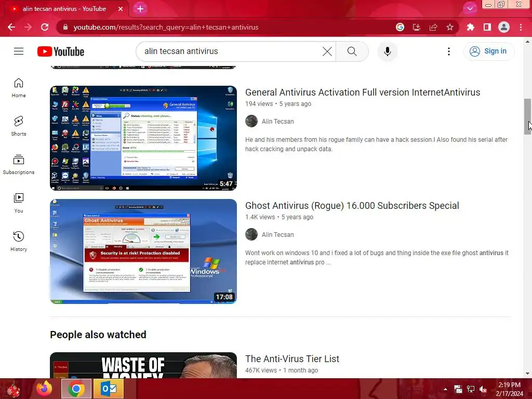Viewport: 532px width, 399px height.
Task: Open Outlook from the taskbar
Action: pyautogui.click(x=109, y=389)
